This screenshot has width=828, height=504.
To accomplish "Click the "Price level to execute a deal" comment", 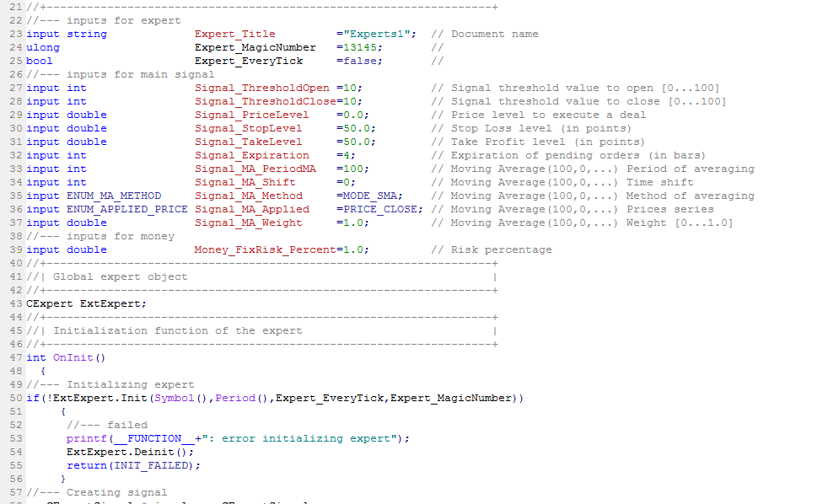I will [x=548, y=115].
